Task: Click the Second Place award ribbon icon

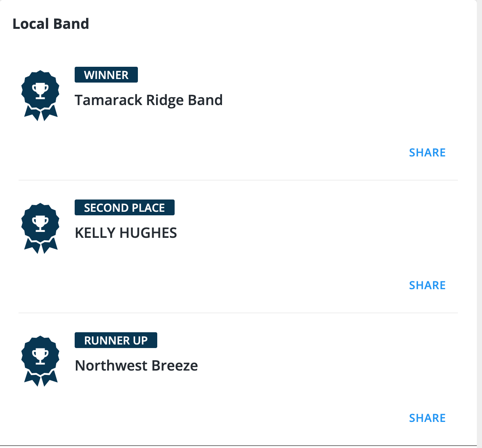Action: (40, 228)
